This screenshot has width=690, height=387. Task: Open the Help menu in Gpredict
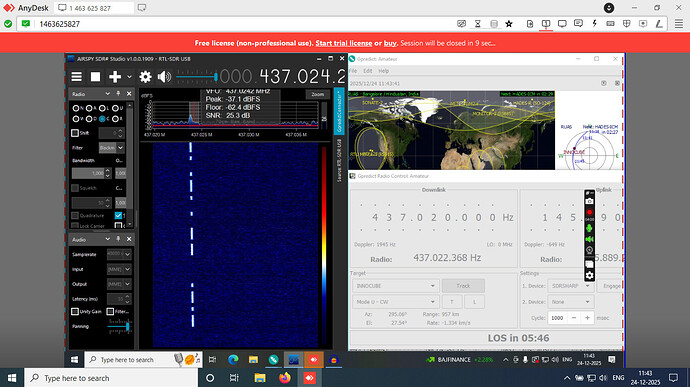(383, 71)
